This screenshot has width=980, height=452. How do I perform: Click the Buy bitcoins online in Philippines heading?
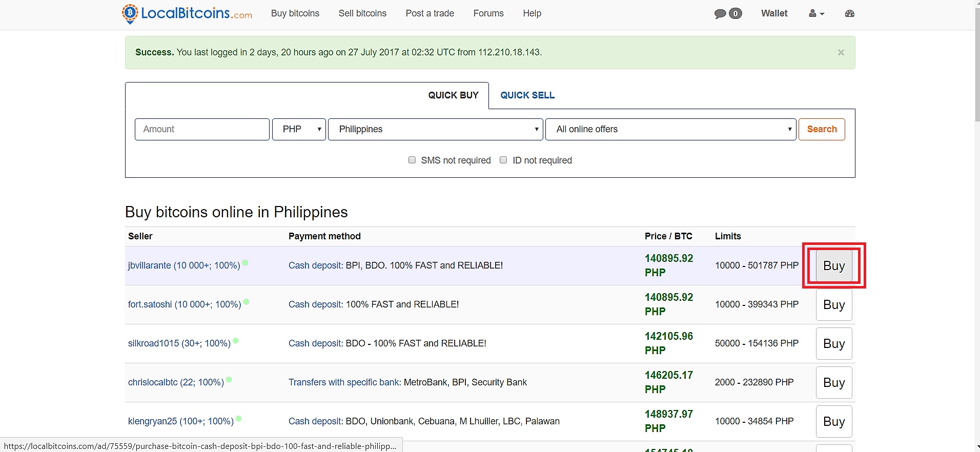coord(236,212)
